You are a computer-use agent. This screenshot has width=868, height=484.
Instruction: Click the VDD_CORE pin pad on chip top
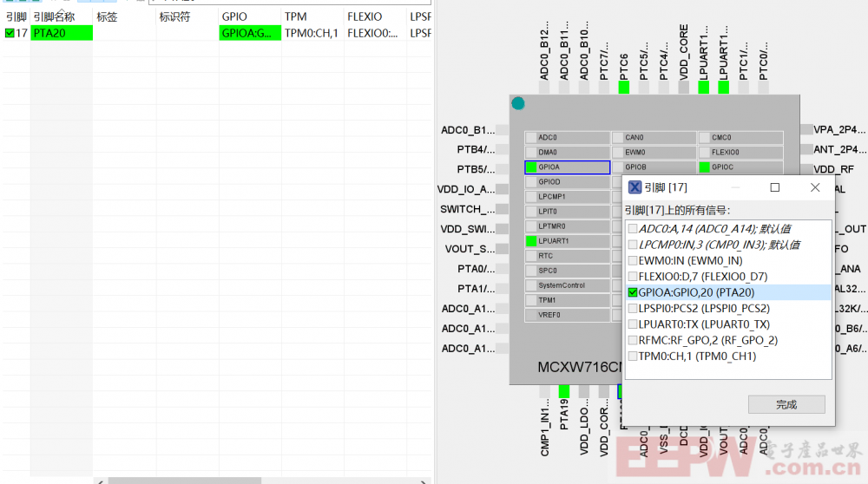pos(684,88)
